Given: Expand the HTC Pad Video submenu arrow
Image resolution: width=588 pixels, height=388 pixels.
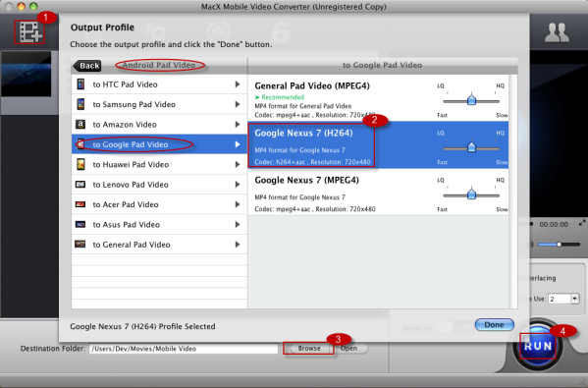Looking at the screenshot, I should [x=238, y=84].
